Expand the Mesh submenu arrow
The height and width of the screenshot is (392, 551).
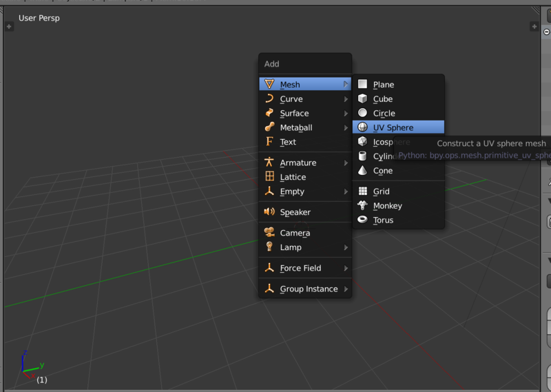[x=346, y=84]
